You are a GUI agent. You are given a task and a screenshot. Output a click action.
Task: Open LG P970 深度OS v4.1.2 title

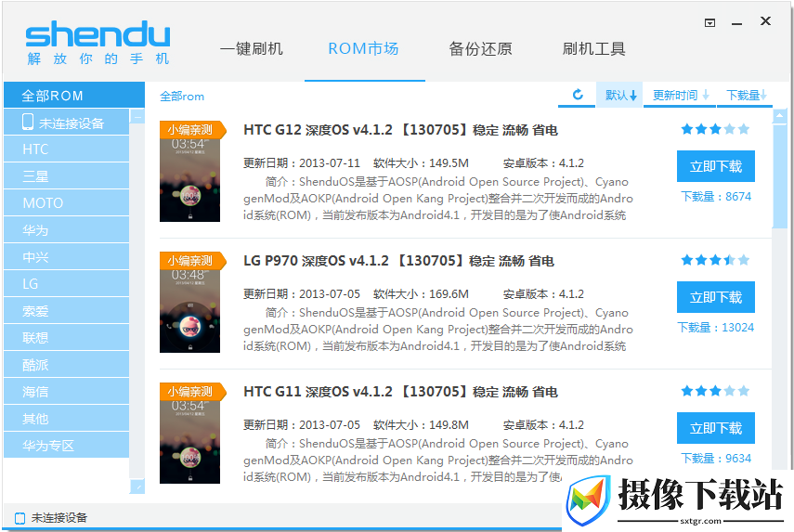398,261
